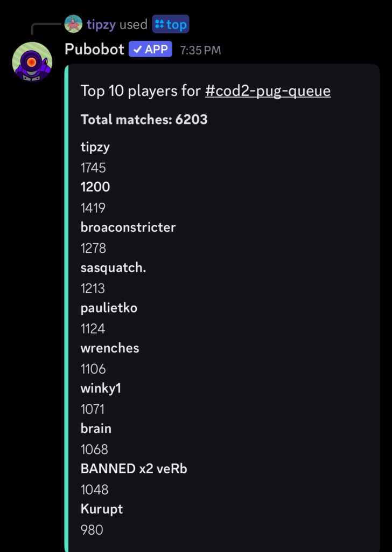Click the tipzy username next to "used"
Image resolution: width=392 pixels, height=552 pixels.
(101, 24)
